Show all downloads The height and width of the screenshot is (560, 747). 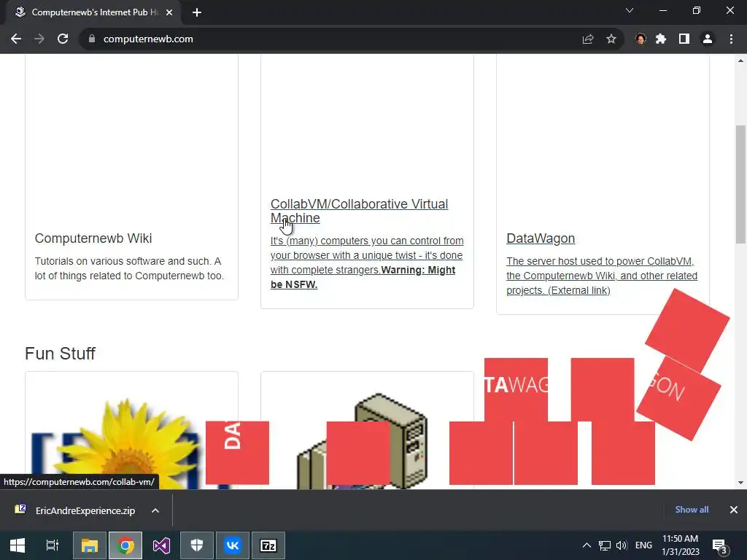coord(692,510)
